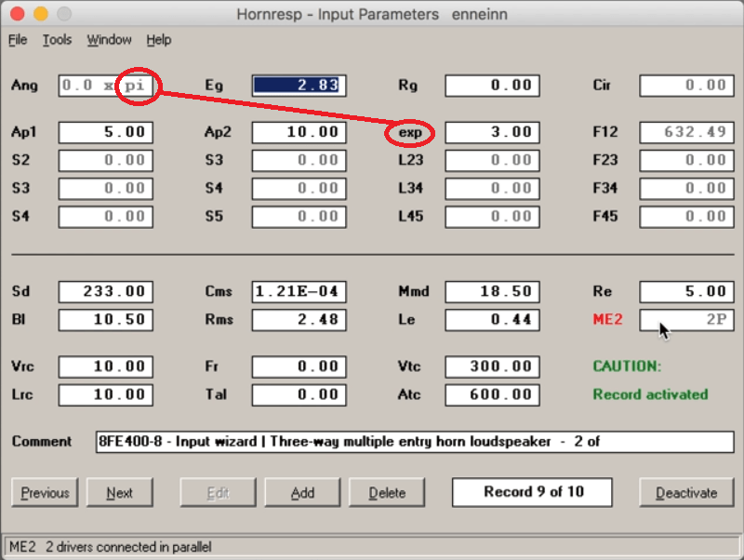
Task: Click the F12 field showing 632.49
Action: click(x=686, y=132)
